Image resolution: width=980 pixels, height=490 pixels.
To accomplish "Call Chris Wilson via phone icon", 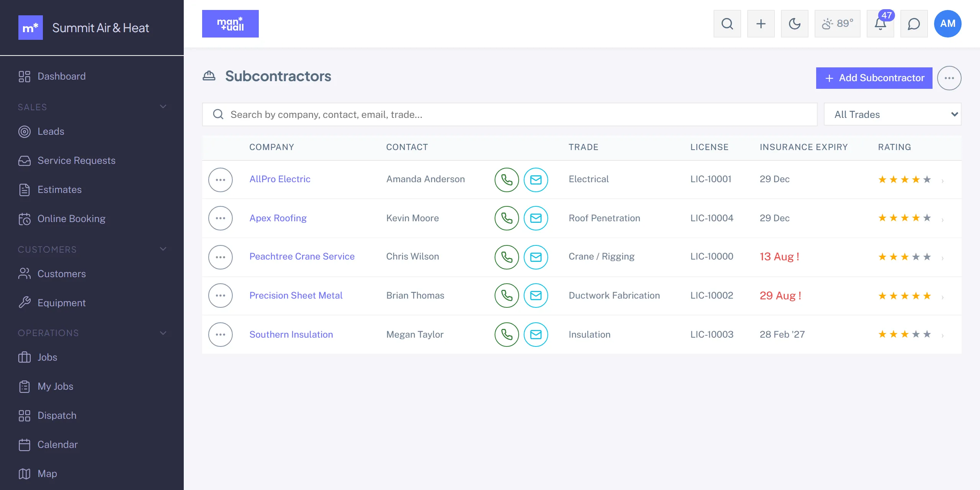I will click(507, 257).
